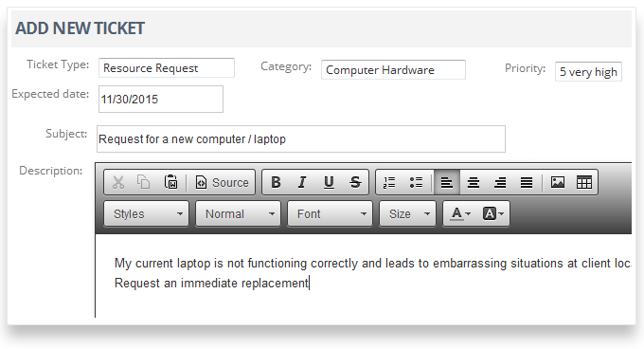Click the 'Ticket Type:' label
Image resolution: width=644 pixels, height=349 pixels.
[x=58, y=64]
